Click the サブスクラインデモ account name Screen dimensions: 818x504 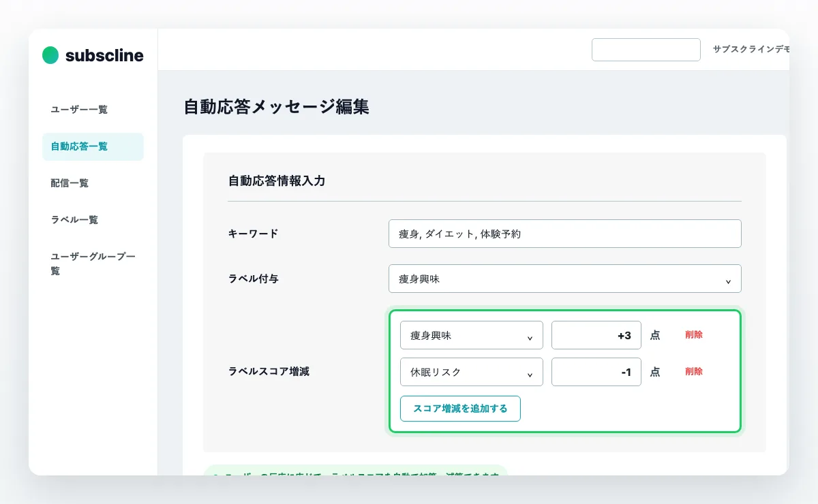(x=751, y=50)
